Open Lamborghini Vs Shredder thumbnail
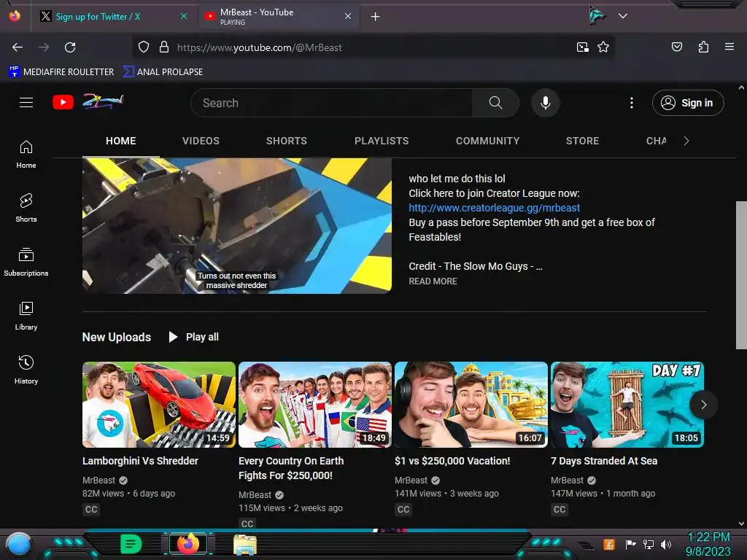 point(158,405)
